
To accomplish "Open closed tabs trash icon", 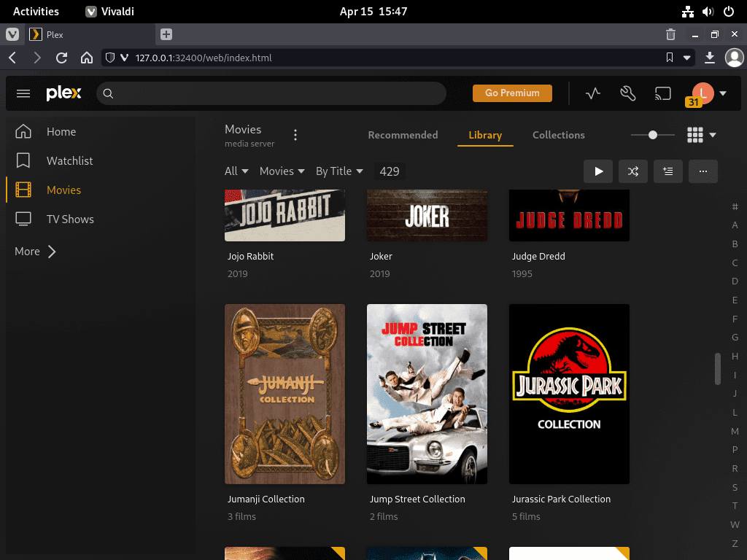I will (x=671, y=34).
